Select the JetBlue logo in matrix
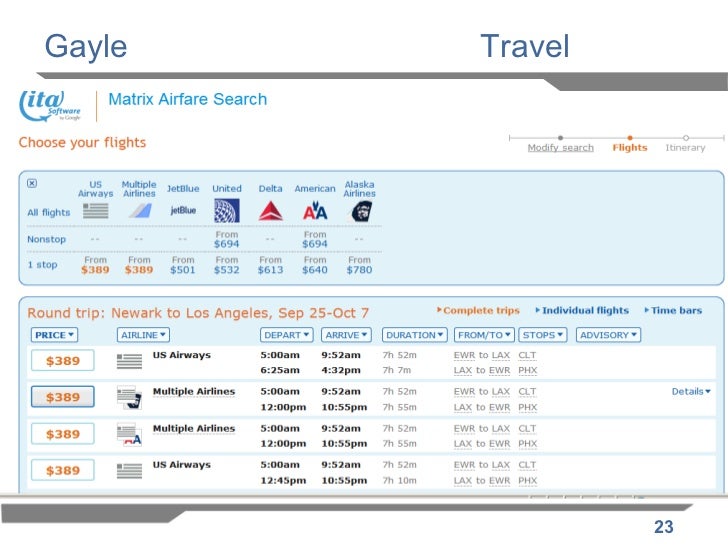Image resolution: width=728 pixels, height=546 pixels. pyautogui.click(x=183, y=210)
